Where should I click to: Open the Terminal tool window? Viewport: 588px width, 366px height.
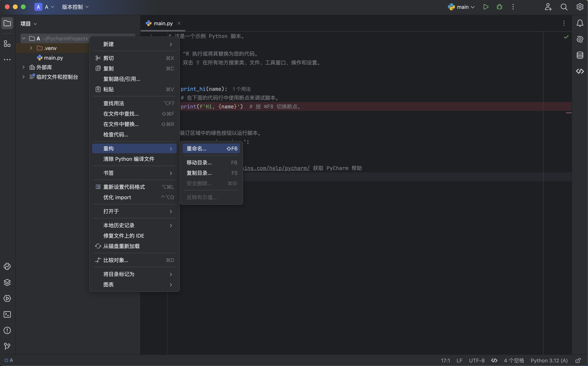[x=7, y=314]
